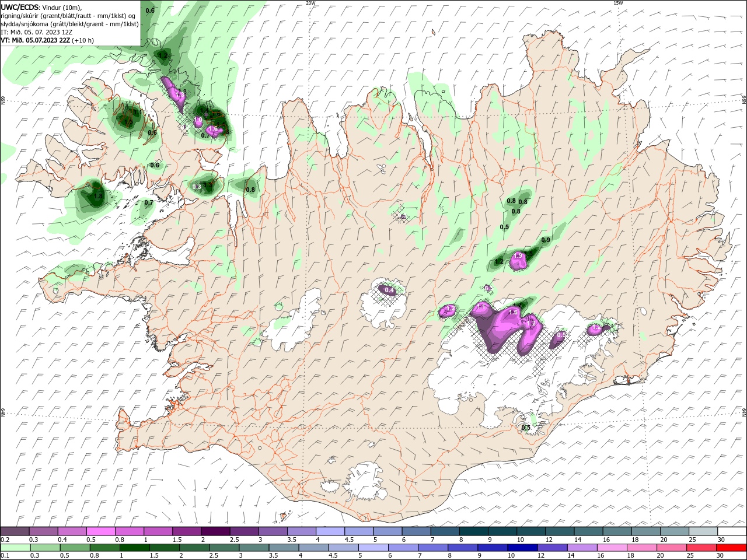Click the green swatch starting at 0.5, lower legend
This screenshot has width=747, height=560.
click(75, 548)
